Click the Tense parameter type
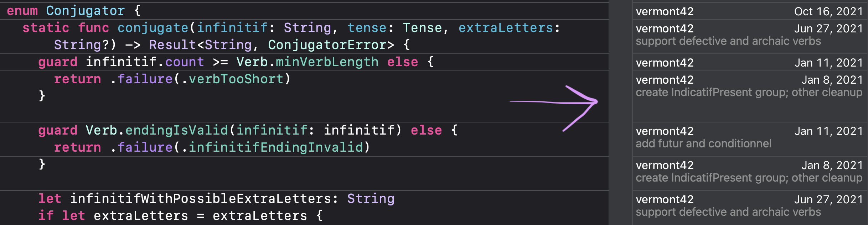 pyautogui.click(x=422, y=28)
